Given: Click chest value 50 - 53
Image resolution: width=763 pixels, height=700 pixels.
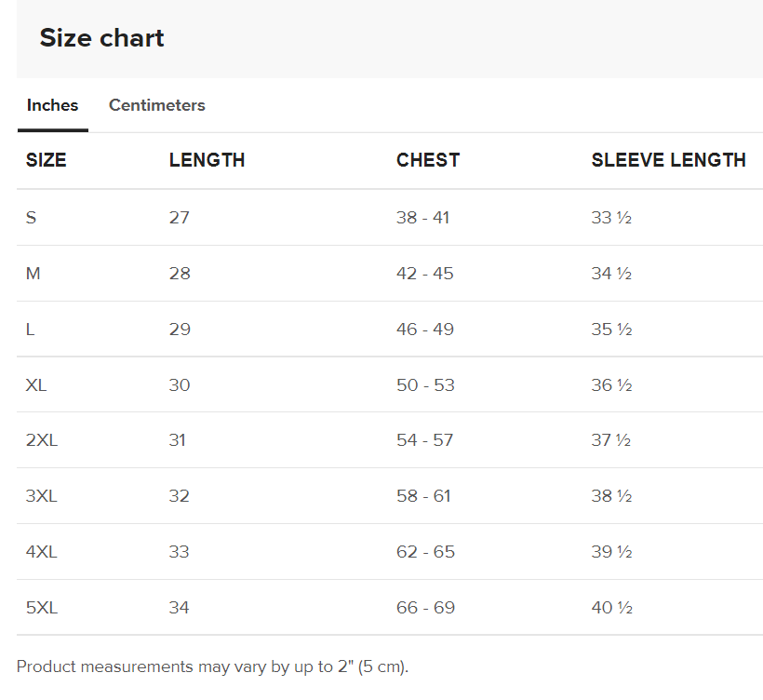Looking at the screenshot, I should [425, 385].
